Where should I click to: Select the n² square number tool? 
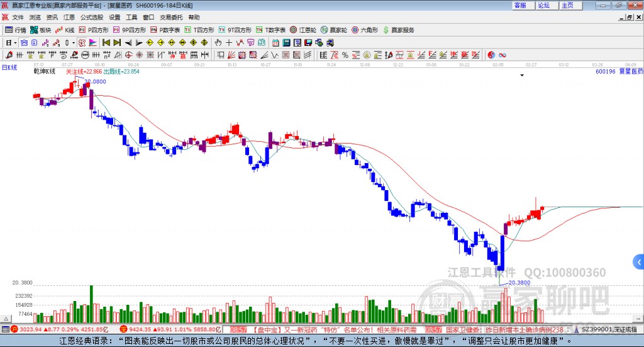click(107, 55)
